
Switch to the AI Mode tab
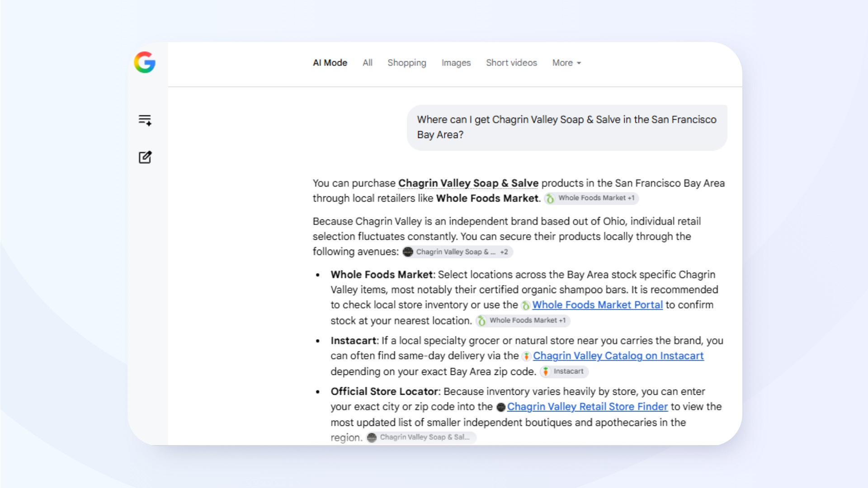tap(330, 63)
